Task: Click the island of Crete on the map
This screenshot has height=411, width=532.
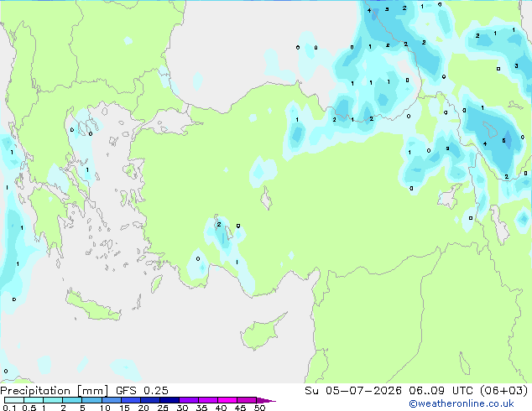Action: tap(92, 308)
